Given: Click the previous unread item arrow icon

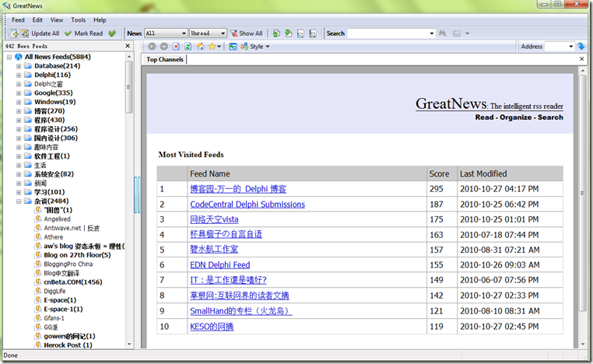Looking at the screenshot, I should click(x=276, y=33).
